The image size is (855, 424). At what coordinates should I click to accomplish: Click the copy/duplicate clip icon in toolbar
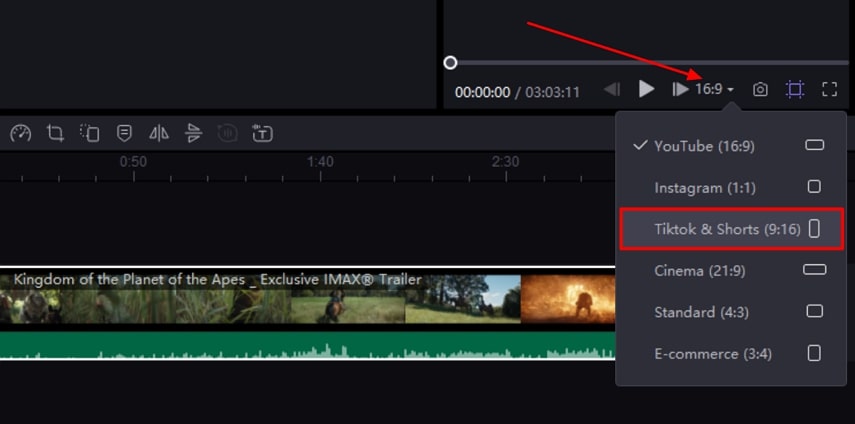pos(89,133)
